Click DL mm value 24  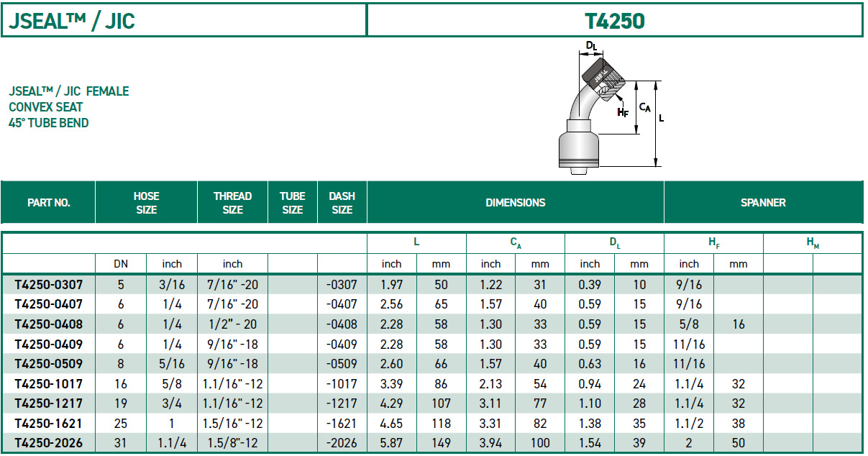[639, 383]
